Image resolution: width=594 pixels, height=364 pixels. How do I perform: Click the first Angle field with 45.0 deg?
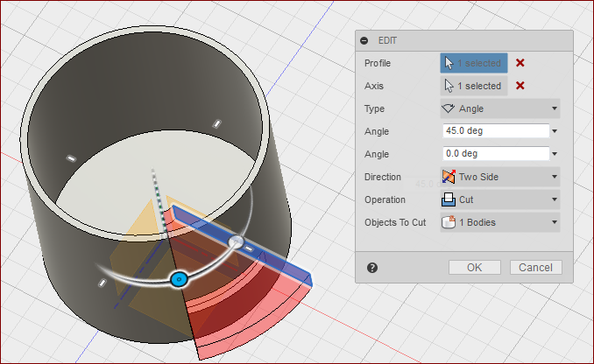tap(496, 131)
